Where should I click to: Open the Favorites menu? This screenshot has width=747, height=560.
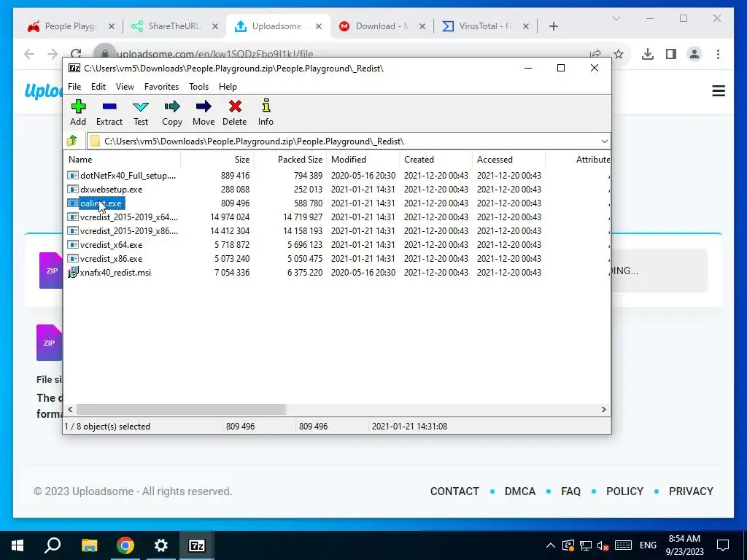[x=161, y=87]
